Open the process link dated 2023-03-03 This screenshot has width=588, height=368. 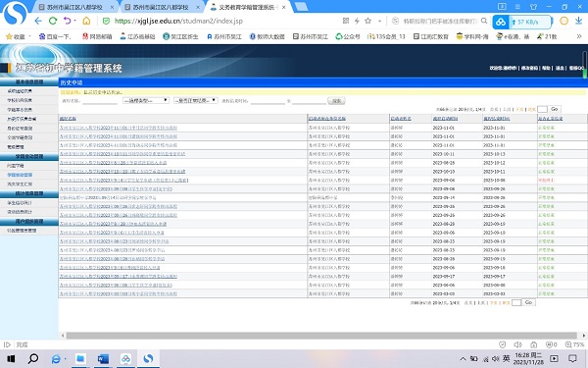(x=119, y=293)
